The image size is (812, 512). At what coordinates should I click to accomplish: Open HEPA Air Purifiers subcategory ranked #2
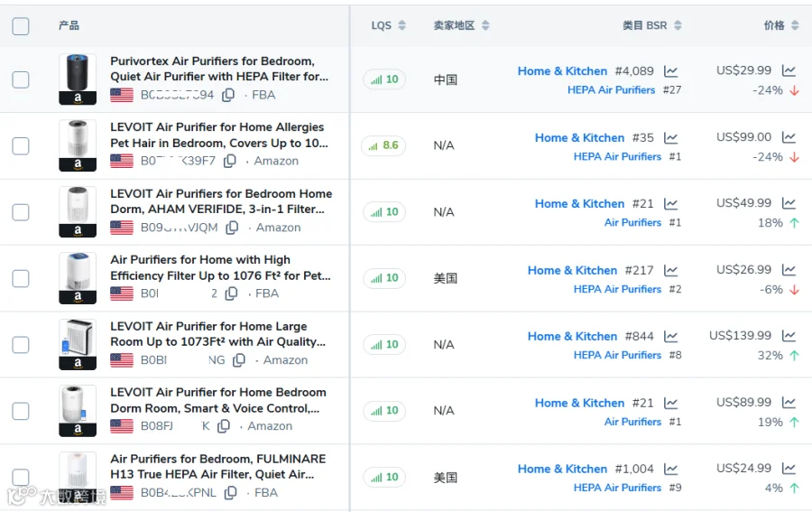click(x=617, y=289)
